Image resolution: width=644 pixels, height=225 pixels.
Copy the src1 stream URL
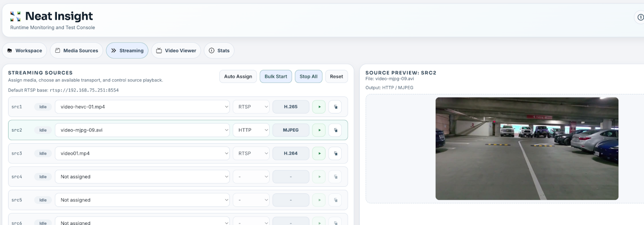(335, 107)
